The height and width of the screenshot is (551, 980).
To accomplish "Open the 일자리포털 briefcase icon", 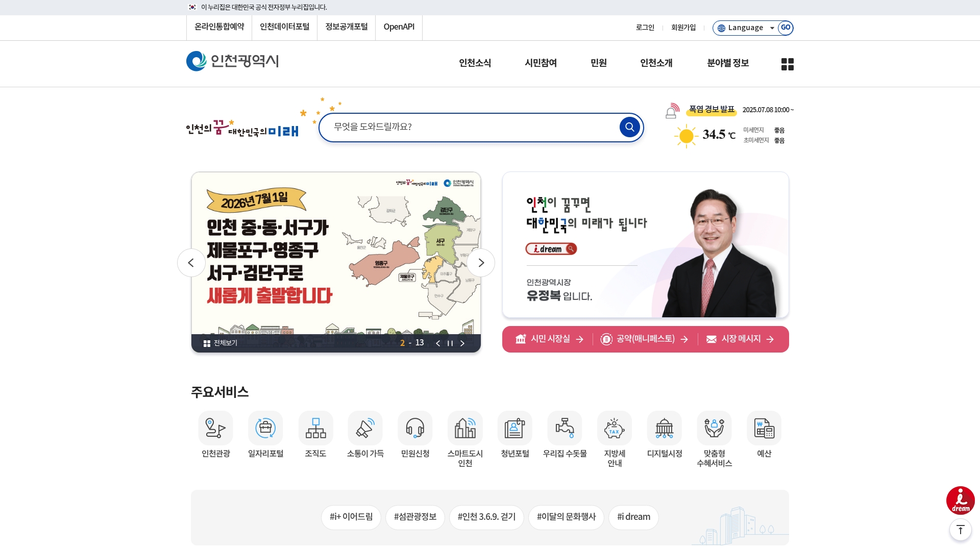I will [265, 428].
